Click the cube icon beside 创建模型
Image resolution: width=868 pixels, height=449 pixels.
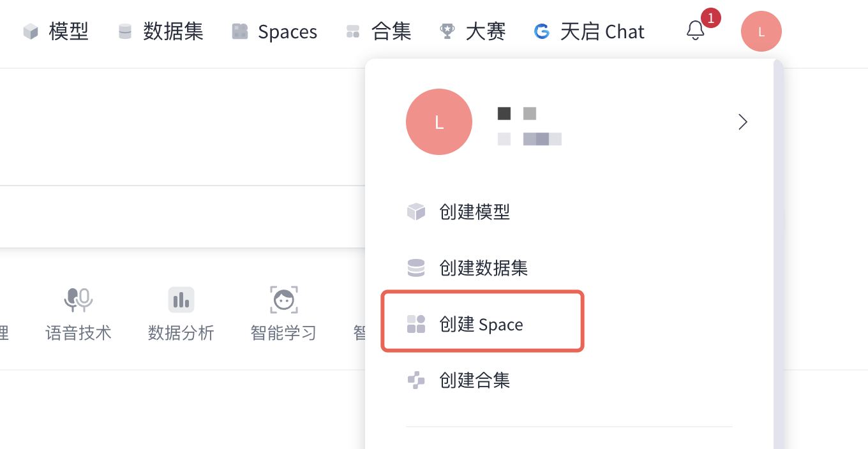tap(416, 212)
